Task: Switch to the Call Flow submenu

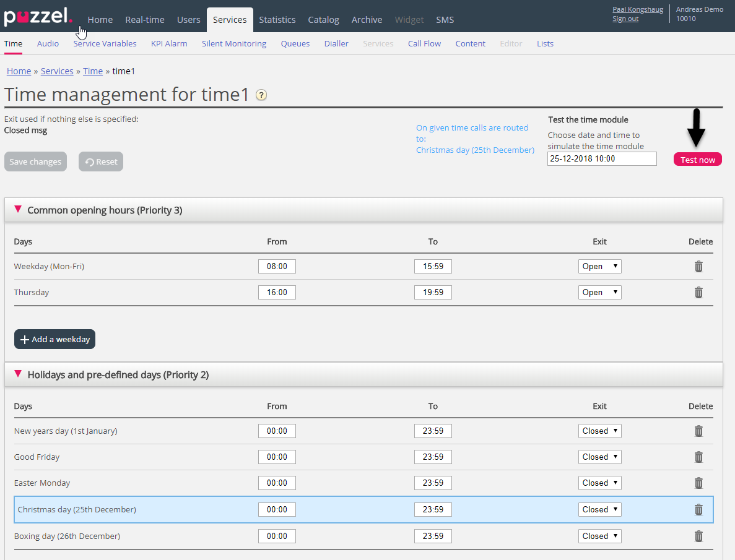Action: [424, 44]
